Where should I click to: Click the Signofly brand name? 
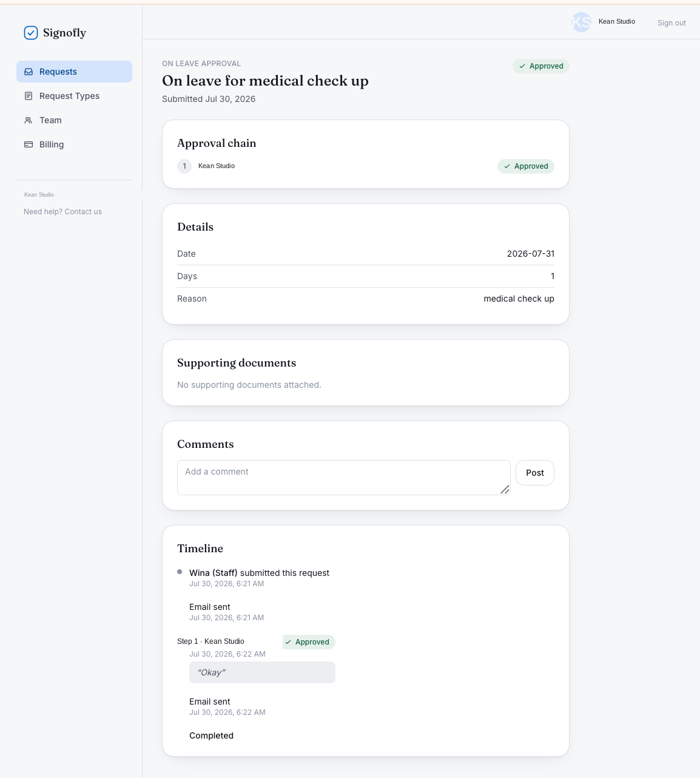point(64,33)
